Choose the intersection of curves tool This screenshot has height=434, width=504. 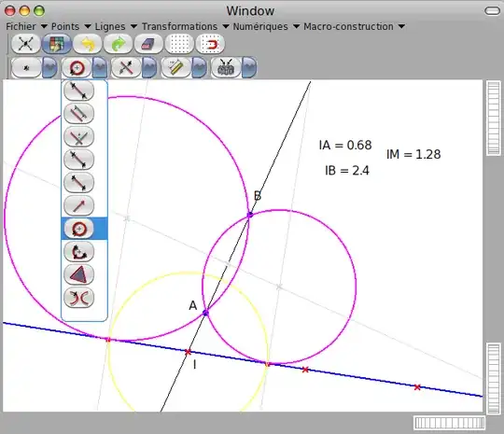coord(78,298)
